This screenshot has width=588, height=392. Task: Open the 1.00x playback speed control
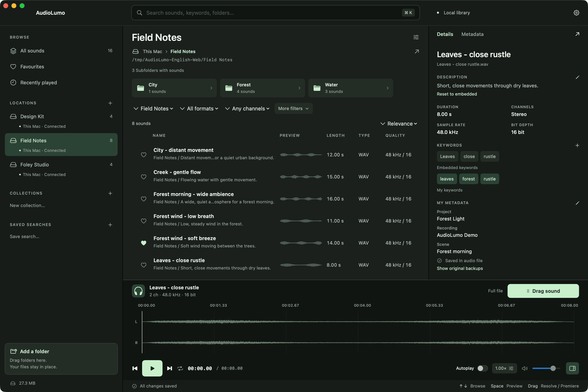[504, 368]
